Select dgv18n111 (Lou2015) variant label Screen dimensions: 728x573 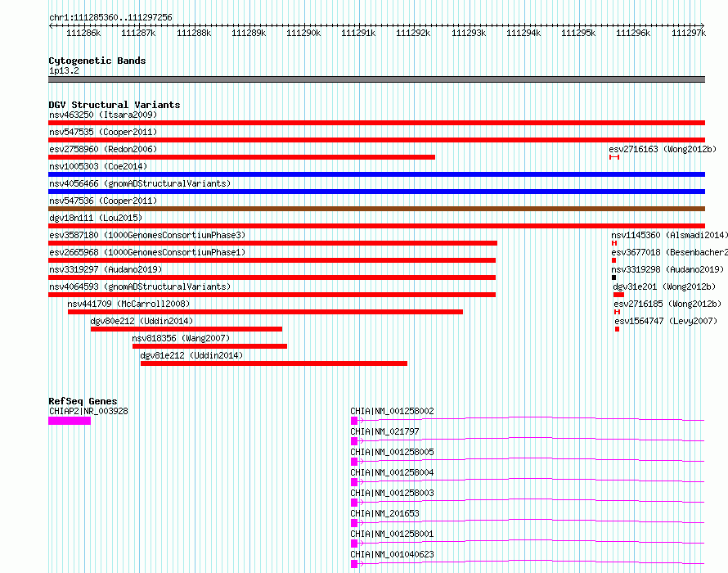point(96,218)
